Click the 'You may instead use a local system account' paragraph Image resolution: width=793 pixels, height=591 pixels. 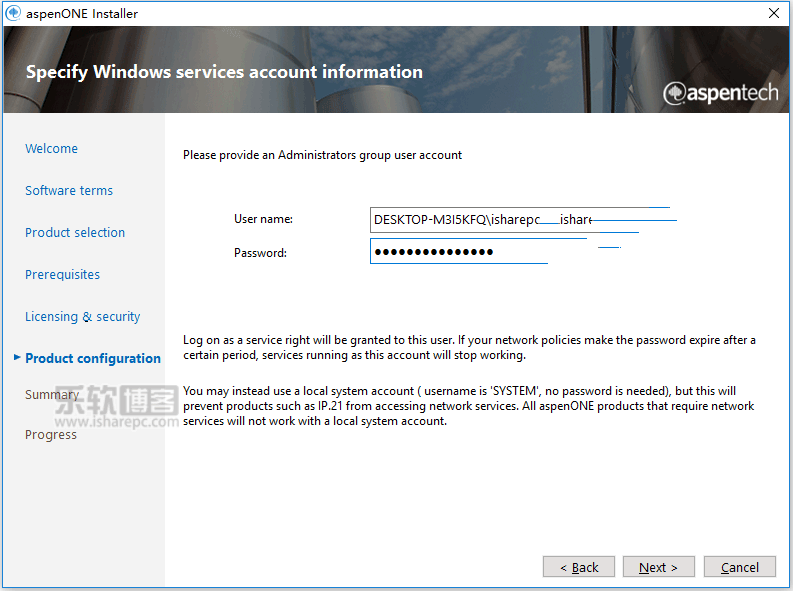[x=468, y=406]
